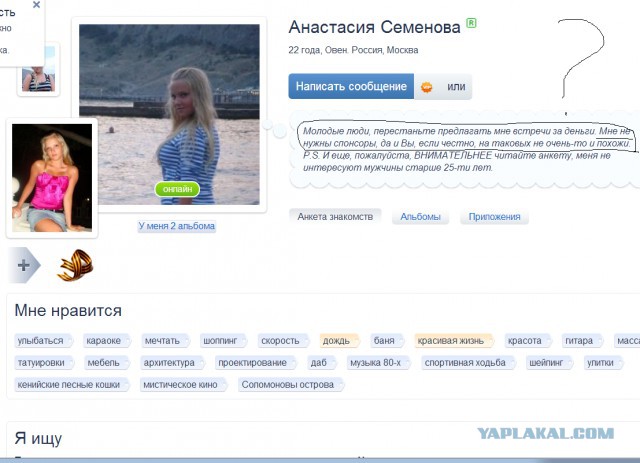Select the 'красота' interest tag
The image size is (640, 463).
click(527, 341)
